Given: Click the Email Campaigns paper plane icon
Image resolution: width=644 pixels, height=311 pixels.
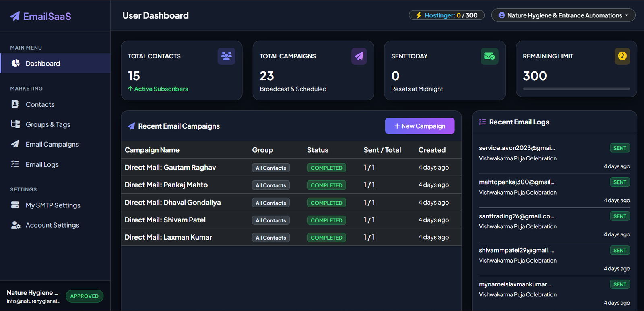Looking at the screenshot, I should [15, 144].
